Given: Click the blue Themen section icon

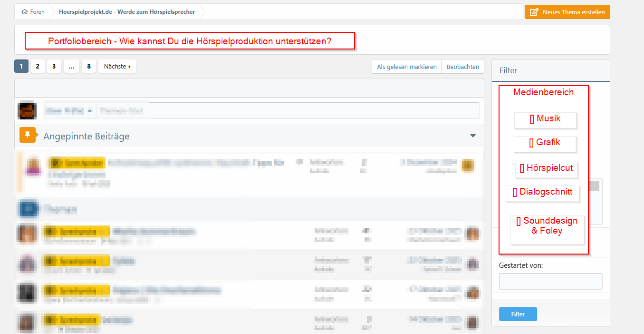Looking at the screenshot, I should click(27, 209).
